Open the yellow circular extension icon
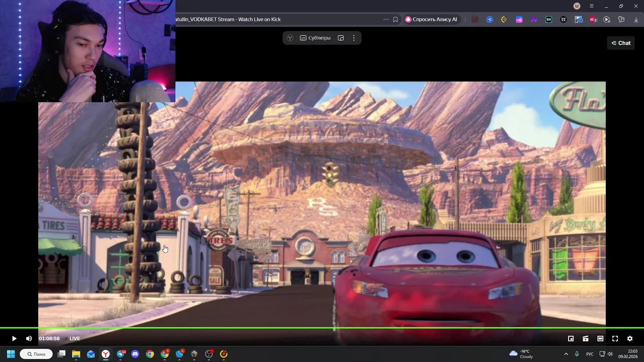This screenshot has width=644, height=362. tap(504, 20)
